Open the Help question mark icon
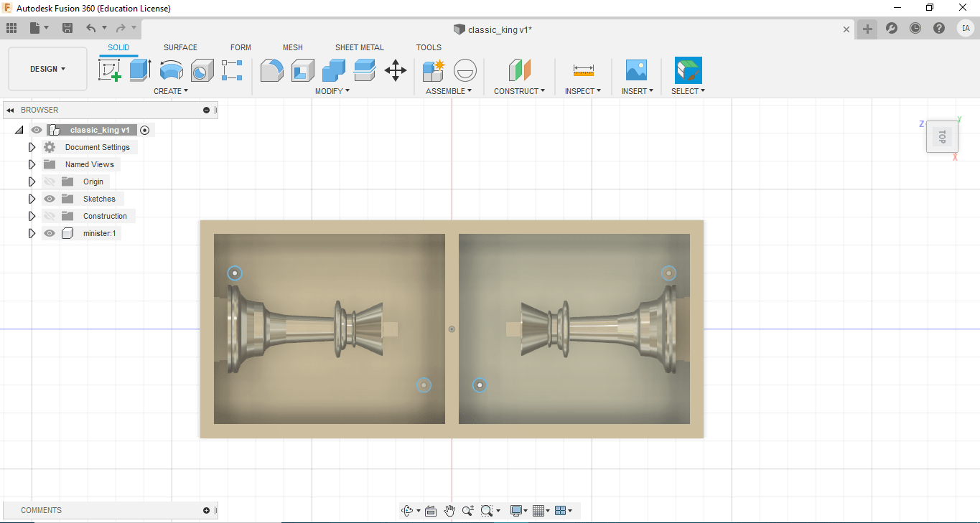 click(939, 28)
